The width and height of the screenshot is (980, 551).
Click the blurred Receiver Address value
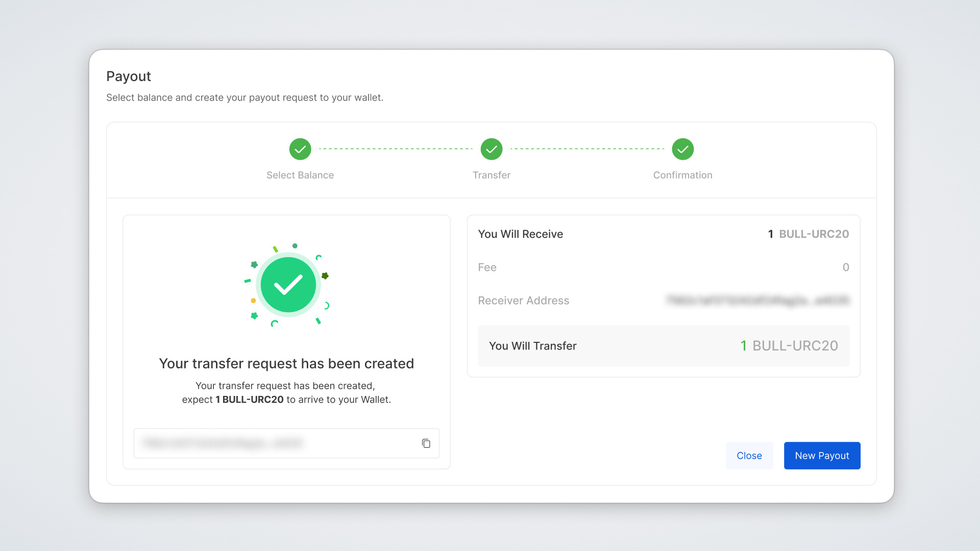[757, 300]
